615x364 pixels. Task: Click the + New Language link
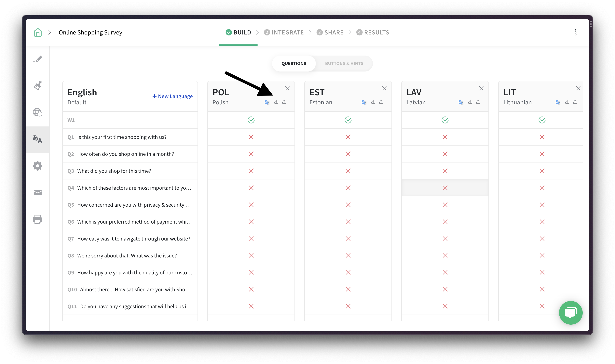pyautogui.click(x=172, y=96)
